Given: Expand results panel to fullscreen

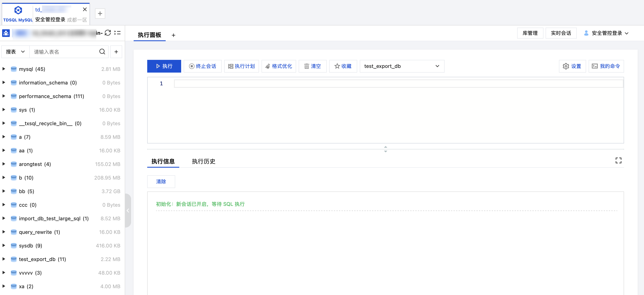Looking at the screenshot, I should pos(618,161).
